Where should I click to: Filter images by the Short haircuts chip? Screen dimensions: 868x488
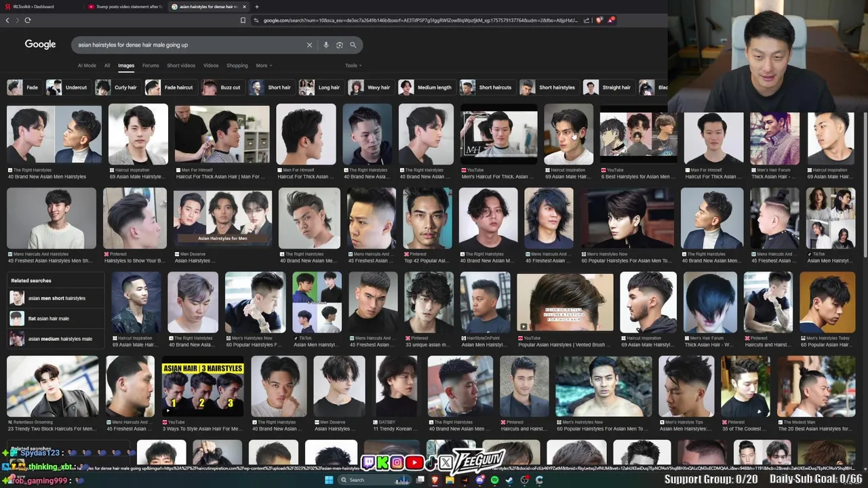[x=487, y=87]
